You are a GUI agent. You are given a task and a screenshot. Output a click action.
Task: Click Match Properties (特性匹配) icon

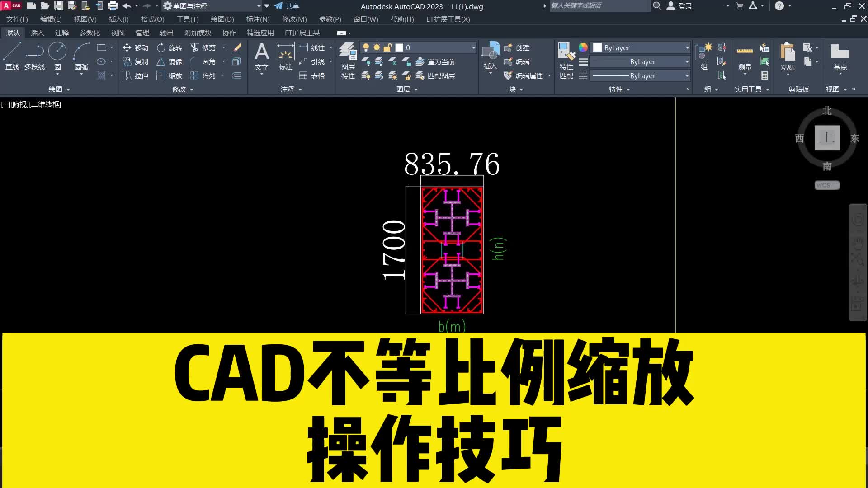[x=566, y=60]
